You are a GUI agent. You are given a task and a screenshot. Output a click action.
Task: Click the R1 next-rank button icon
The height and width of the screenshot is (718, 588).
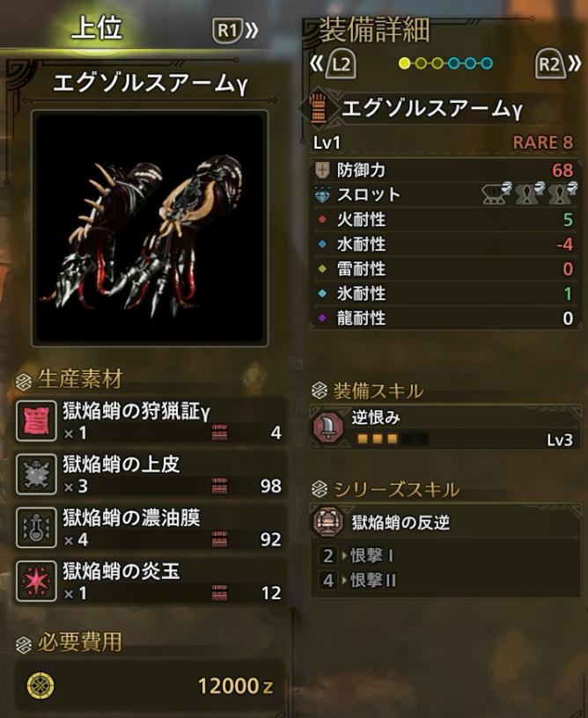point(228,30)
